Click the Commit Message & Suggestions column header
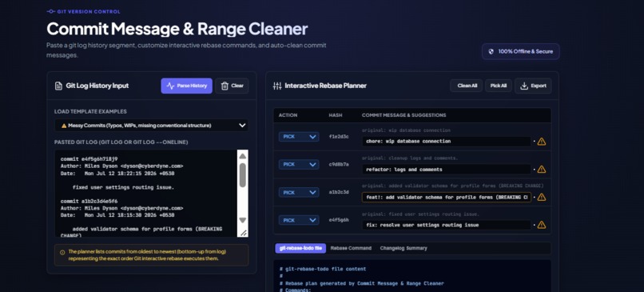The image size is (644, 292). coord(403,115)
